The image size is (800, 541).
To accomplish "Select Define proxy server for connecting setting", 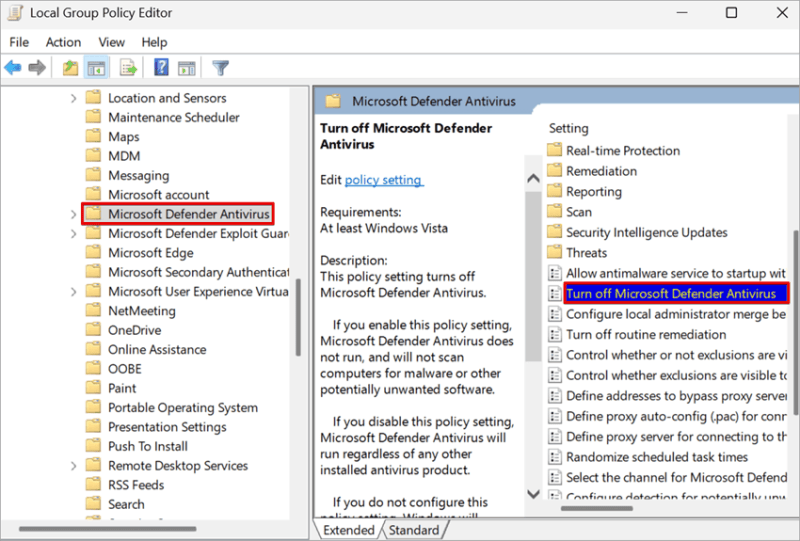I will coord(676,436).
